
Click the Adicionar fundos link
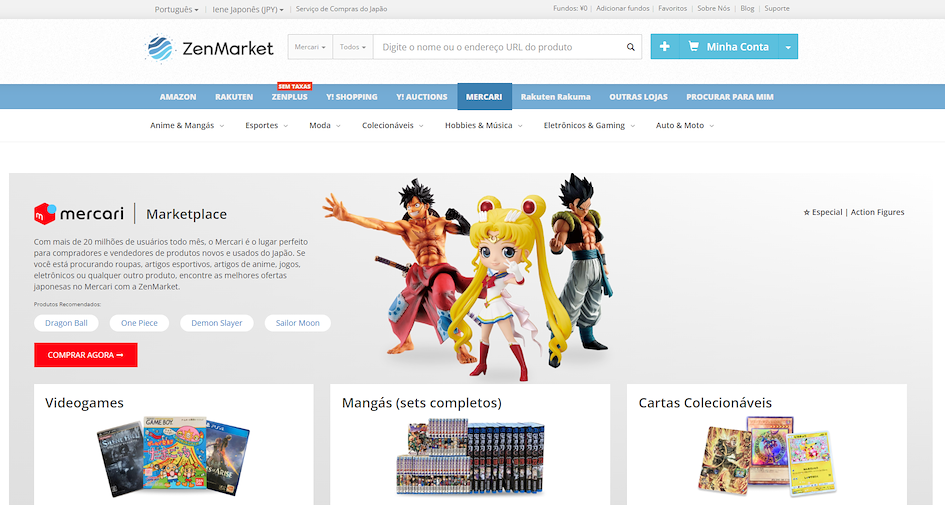(623, 8)
